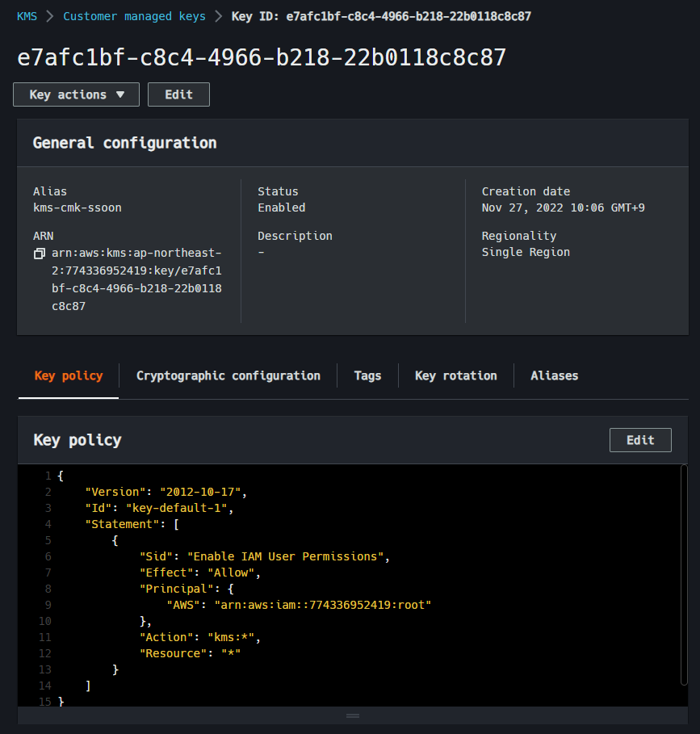Click the General configuration heading
The width and height of the screenshot is (700, 734).
(x=125, y=143)
